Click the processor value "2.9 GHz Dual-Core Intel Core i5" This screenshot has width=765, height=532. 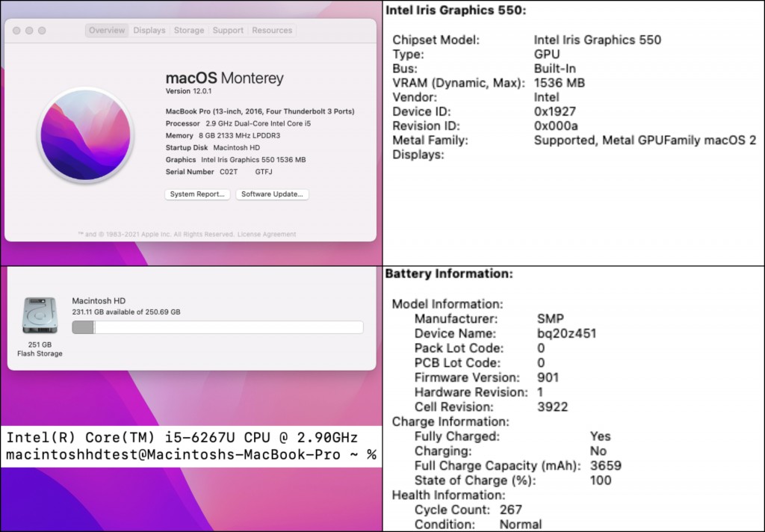(x=258, y=123)
